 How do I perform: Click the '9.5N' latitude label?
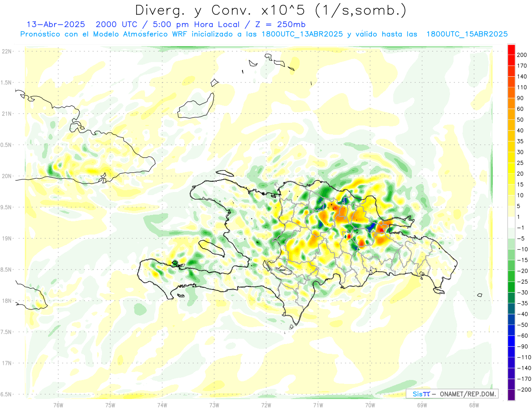pyautogui.click(x=6, y=207)
